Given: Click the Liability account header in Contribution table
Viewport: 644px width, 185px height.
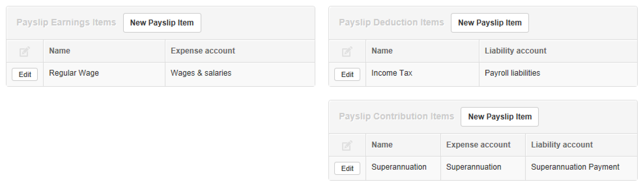Looking at the screenshot, I should [562, 145].
